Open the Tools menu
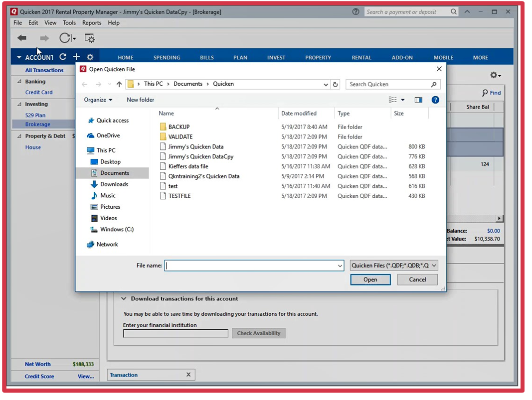Image resolution: width=532 pixels, height=400 pixels. (x=69, y=23)
